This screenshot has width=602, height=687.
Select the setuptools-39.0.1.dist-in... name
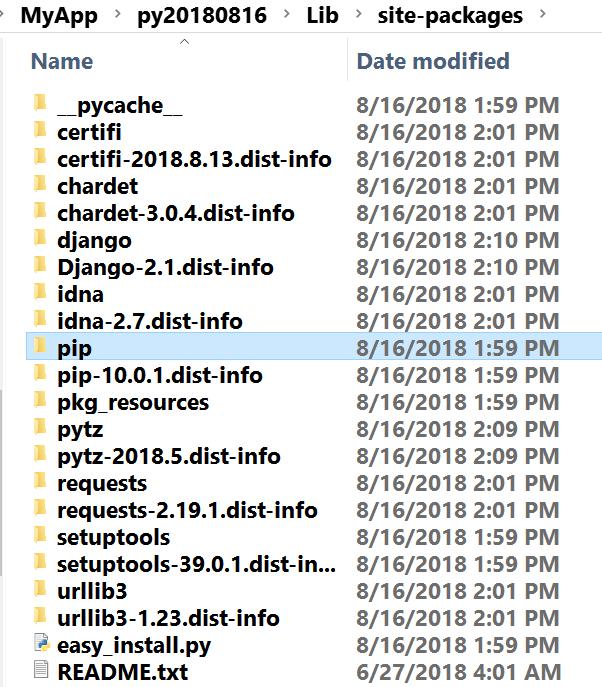coord(197,566)
